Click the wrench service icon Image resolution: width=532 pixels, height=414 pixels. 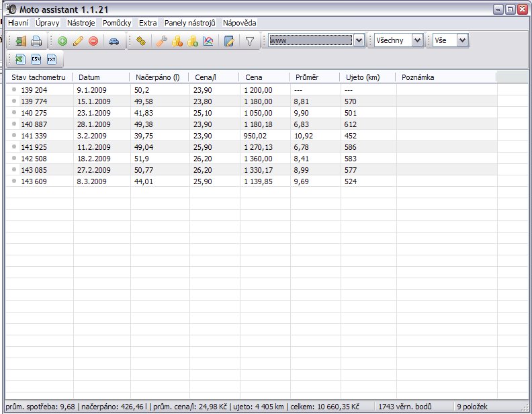click(x=161, y=41)
